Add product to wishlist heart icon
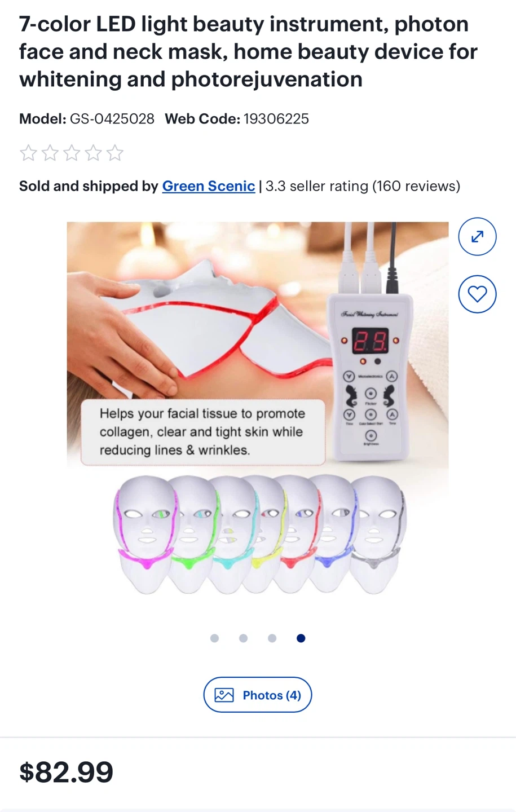516x812 pixels. point(477,294)
